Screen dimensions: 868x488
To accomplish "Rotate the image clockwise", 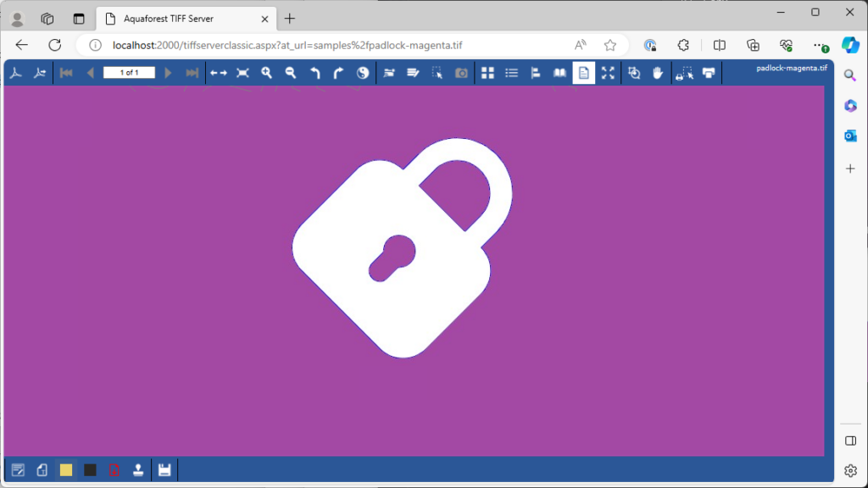I will click(x=337, y=73).
